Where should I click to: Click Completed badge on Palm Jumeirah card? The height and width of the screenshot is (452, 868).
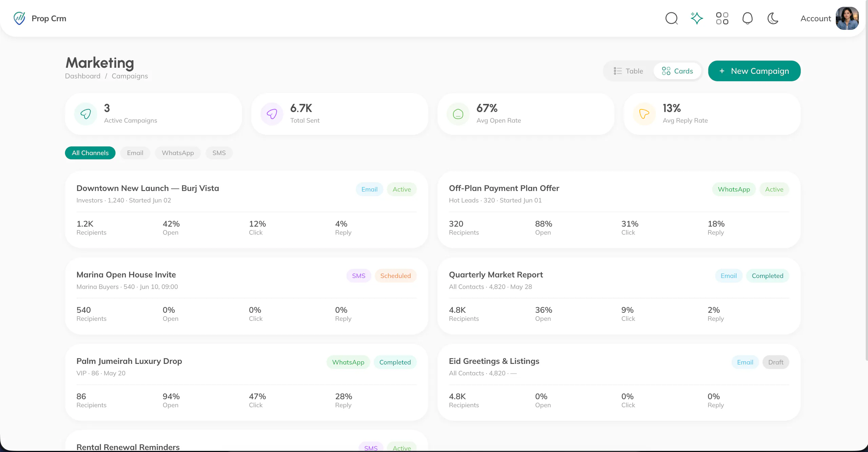point(395,362)
